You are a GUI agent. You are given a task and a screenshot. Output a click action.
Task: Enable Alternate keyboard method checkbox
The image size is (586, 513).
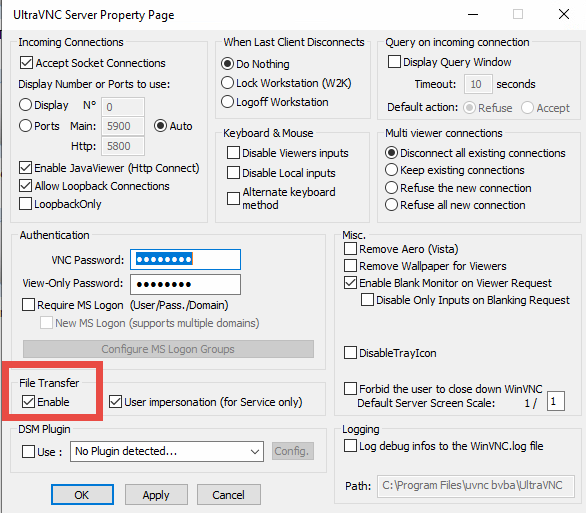coord(234,198)
